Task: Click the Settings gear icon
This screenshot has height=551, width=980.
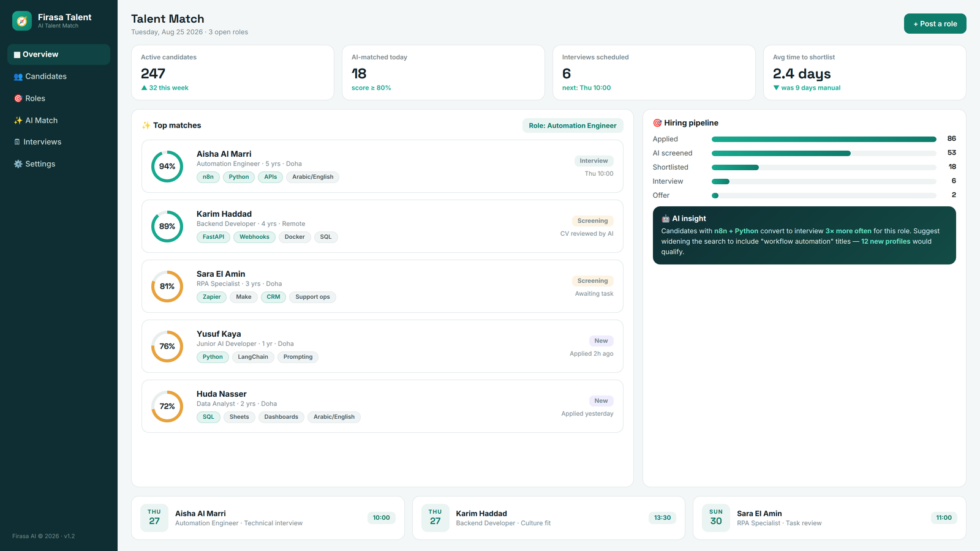Action: [x=18, y=164]
